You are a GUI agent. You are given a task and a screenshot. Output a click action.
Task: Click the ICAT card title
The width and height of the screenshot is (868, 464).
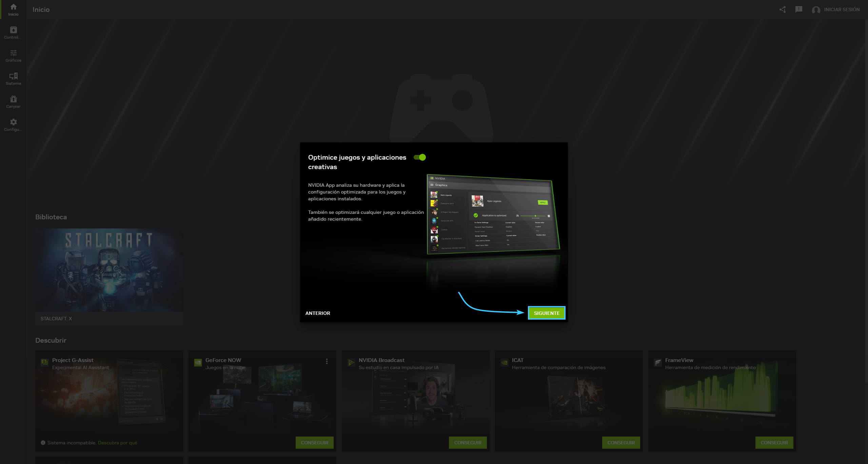(517, 360)
